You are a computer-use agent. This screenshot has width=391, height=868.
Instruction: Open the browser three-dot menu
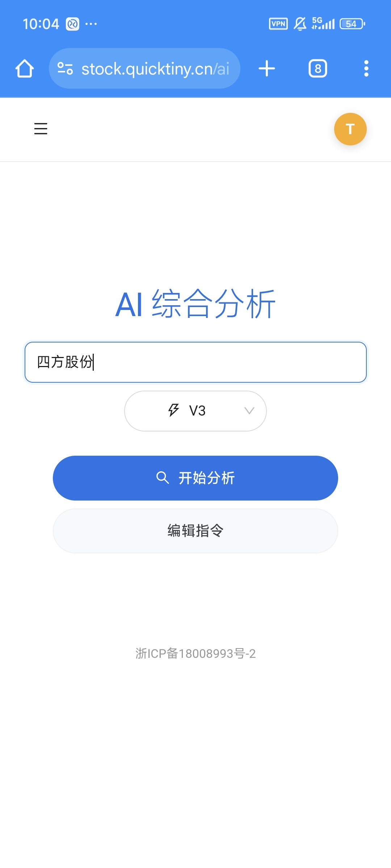click(366, 69)
